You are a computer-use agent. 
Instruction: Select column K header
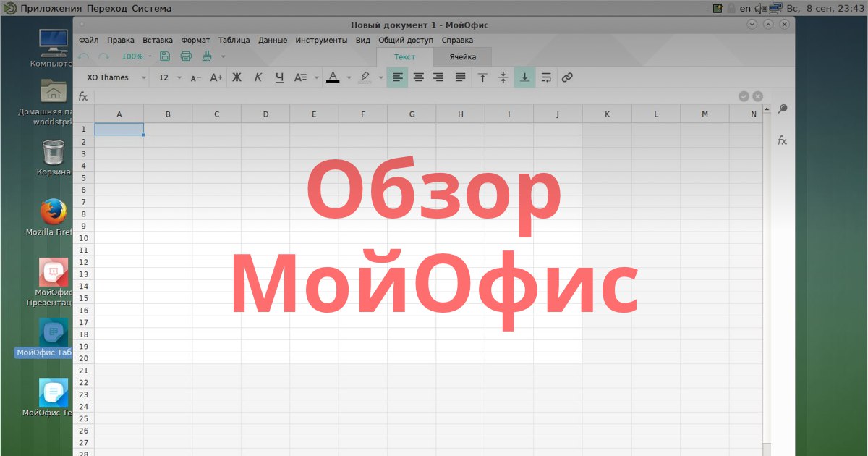pos(607,114)
